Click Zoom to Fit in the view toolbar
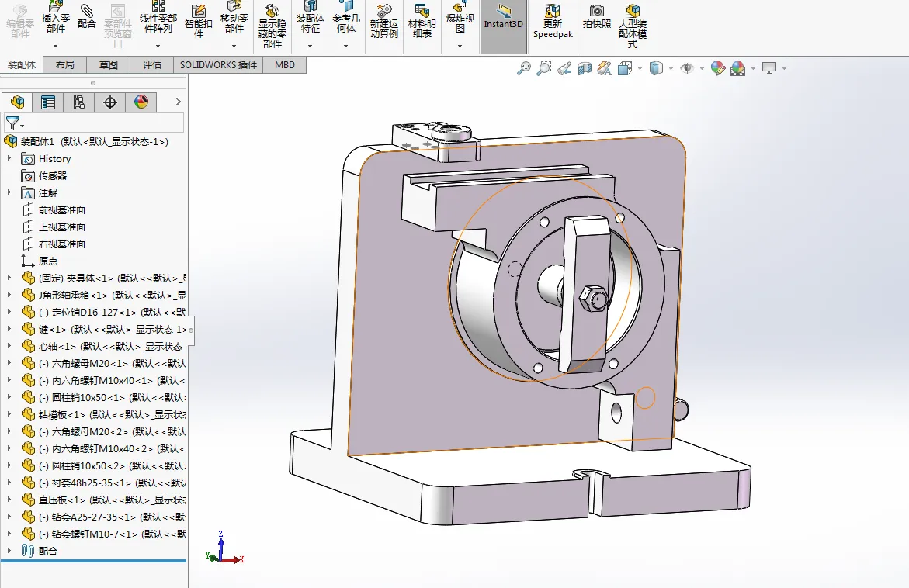The height and width of the screenshot is (588, 909). click(523, 68)
